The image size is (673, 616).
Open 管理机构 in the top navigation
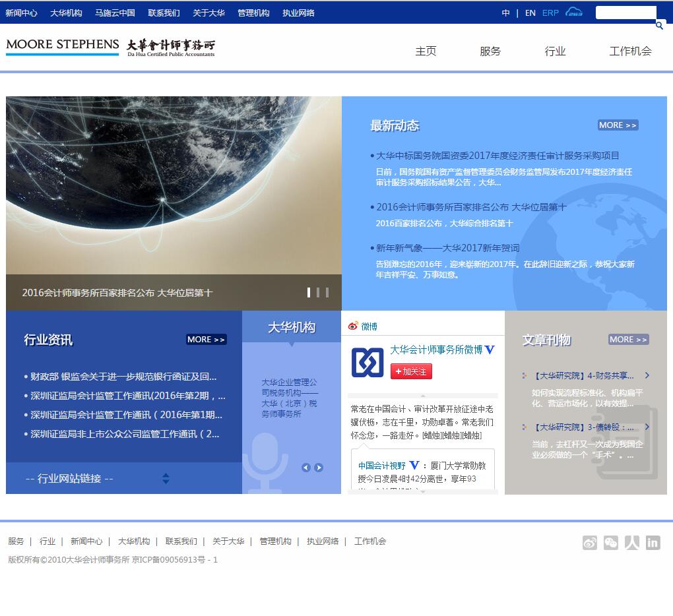click(x=253, y=13)
